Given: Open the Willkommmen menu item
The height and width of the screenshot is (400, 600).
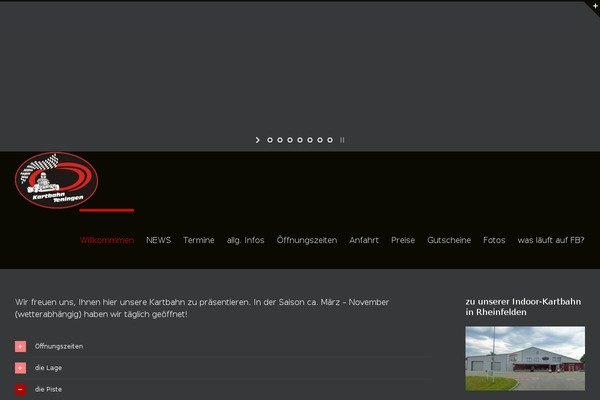Looking at the screenshot, I should click(107, 240).
